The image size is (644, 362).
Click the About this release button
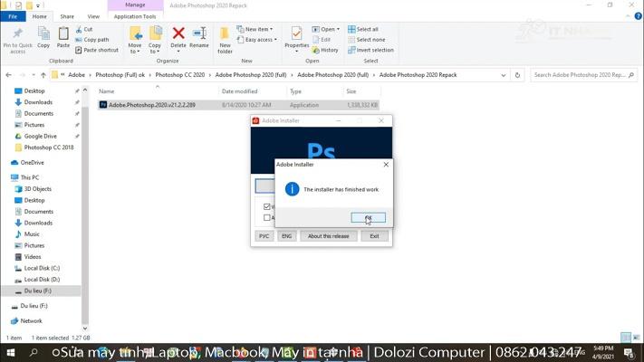(328, 236)
